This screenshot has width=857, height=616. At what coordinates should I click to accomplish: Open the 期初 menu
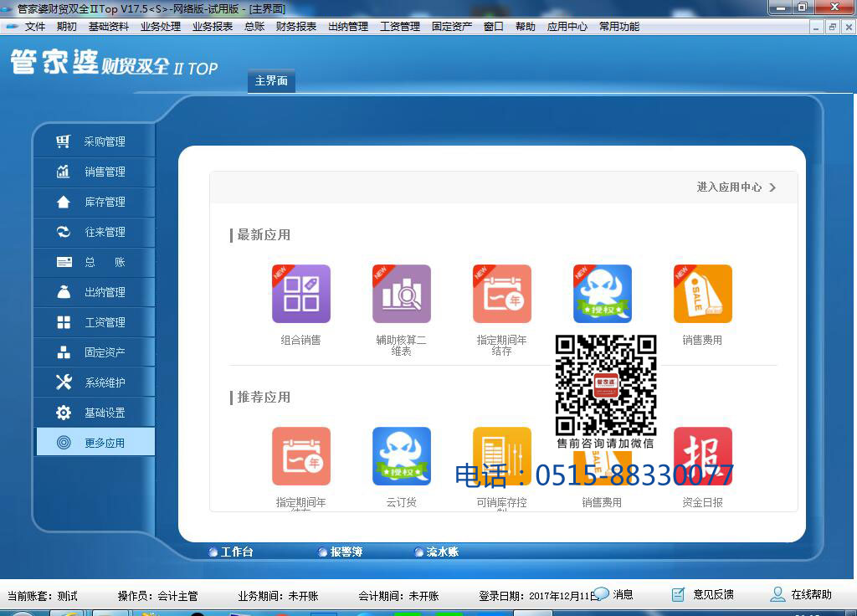point(66,26)
